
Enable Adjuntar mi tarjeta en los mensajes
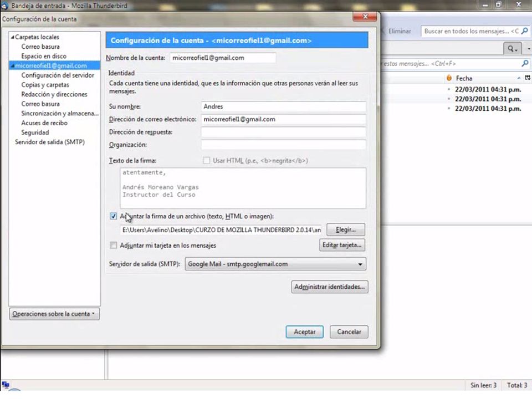(x=113, y=245)
